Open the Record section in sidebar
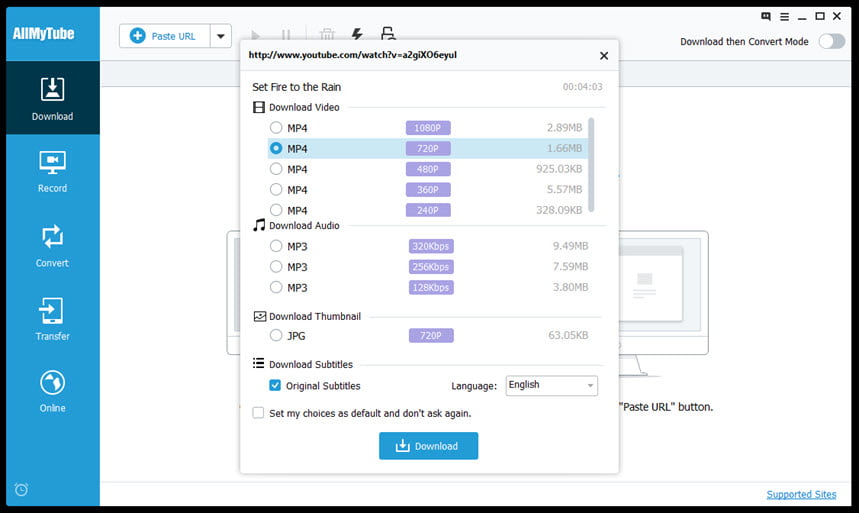 pos(53,171)
